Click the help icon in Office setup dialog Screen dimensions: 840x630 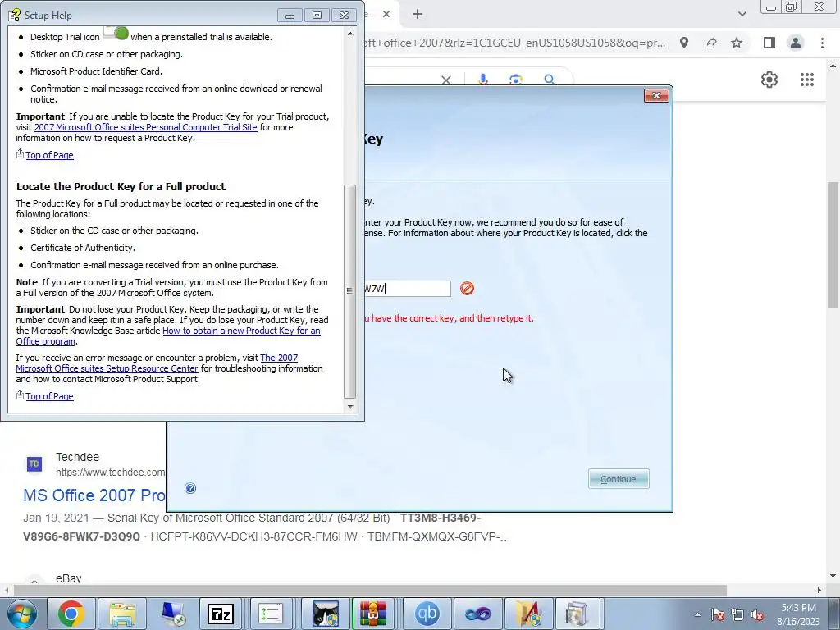tap(190, 488)
